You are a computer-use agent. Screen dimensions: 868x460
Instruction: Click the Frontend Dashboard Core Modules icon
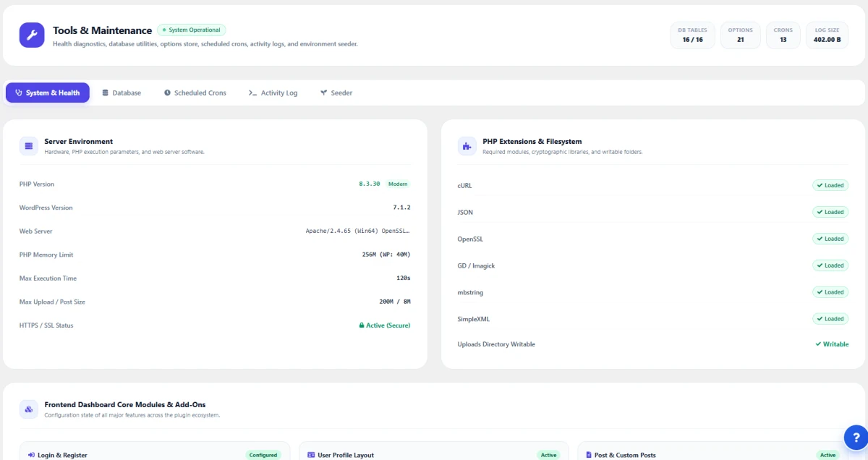(29, 409)
